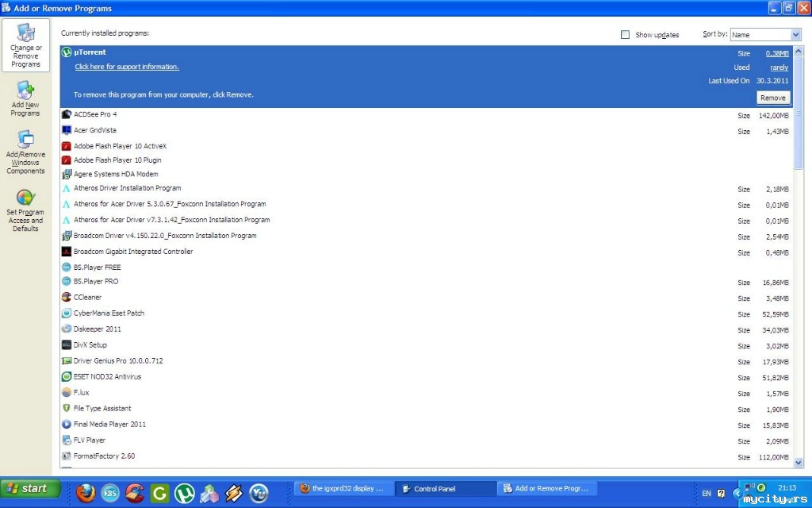
Task: Click the taskbar clock showing 21:13
Action: click(787, 488)
